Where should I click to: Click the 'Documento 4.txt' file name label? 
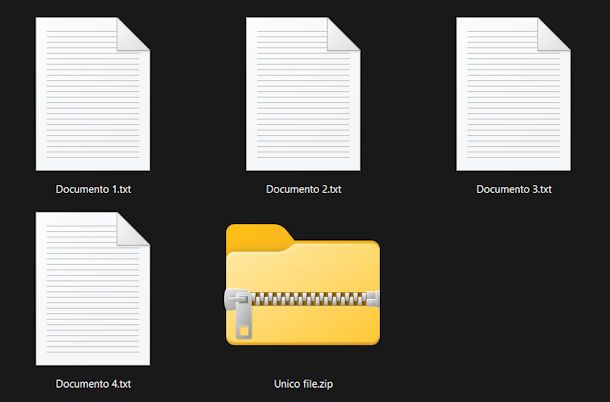pos(93,384)
